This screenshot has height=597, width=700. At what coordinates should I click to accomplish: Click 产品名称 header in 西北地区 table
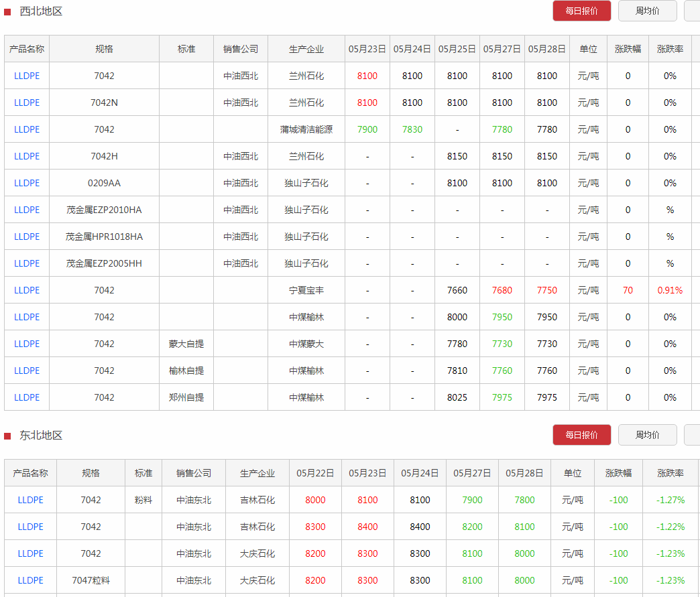click(x=27, y=49)
